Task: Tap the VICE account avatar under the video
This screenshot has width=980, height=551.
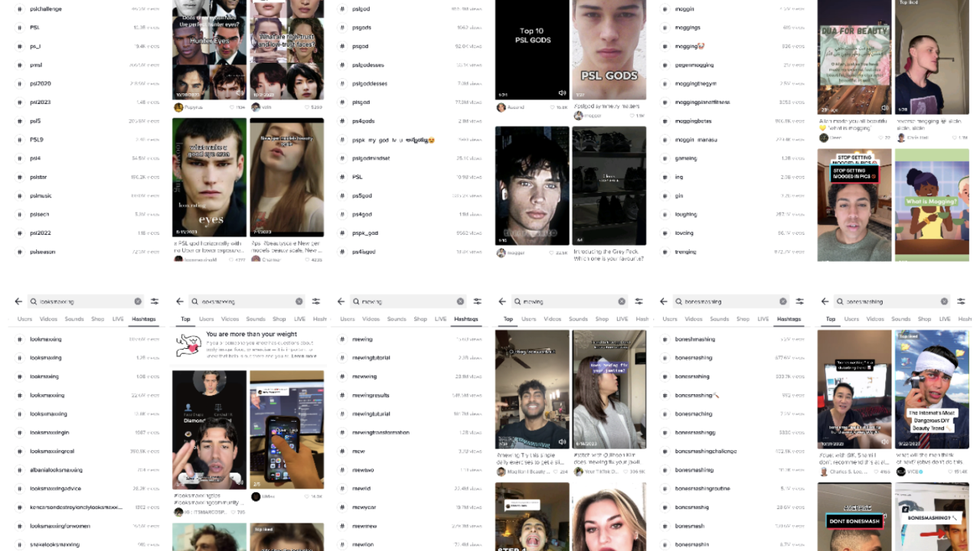Action: pos(900,472)
